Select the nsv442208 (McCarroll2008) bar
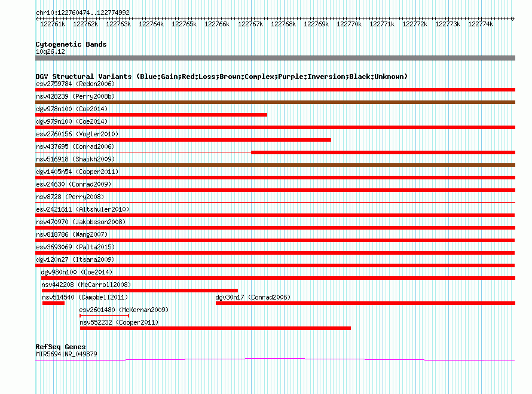 pos(140,291)
